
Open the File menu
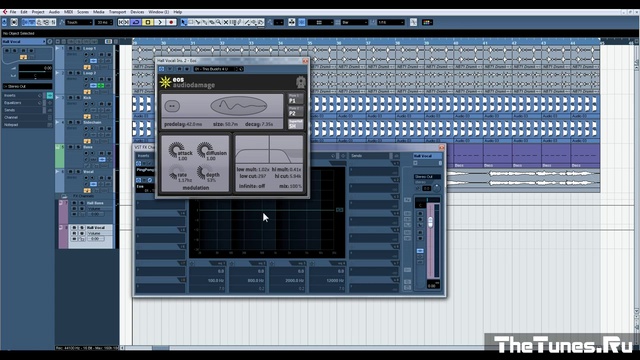tap(13, 12)
